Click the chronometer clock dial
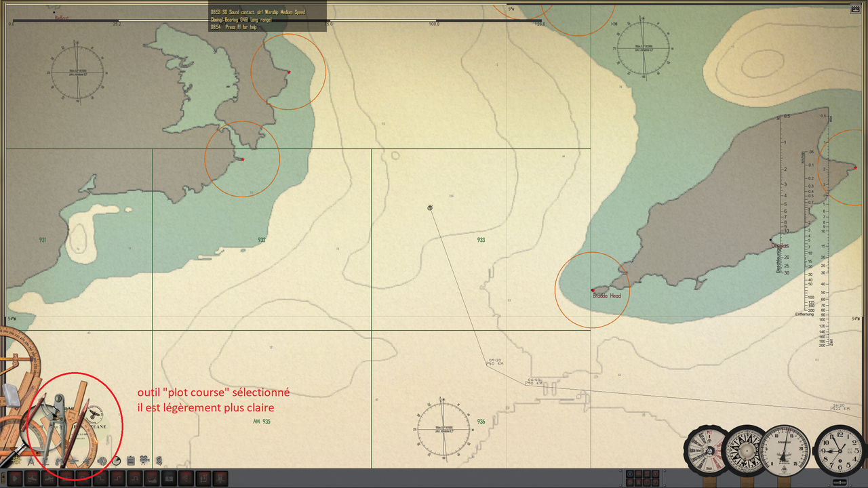868x488 pixels. [x=840, y=450]
